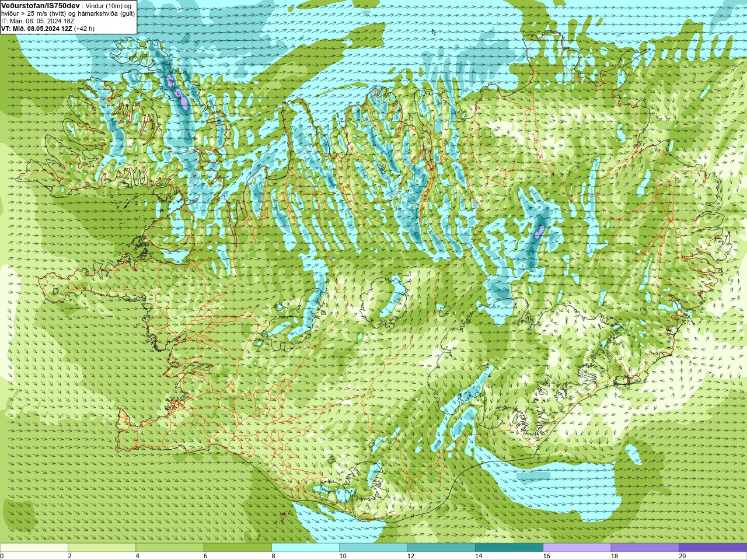Click the 16–18 m/s light purple legend swatch
Viewport: 747px width, 560px height.
point(577,548)
